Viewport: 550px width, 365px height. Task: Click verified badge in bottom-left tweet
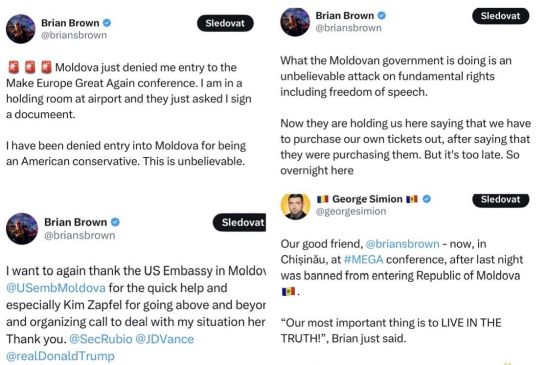115,222
